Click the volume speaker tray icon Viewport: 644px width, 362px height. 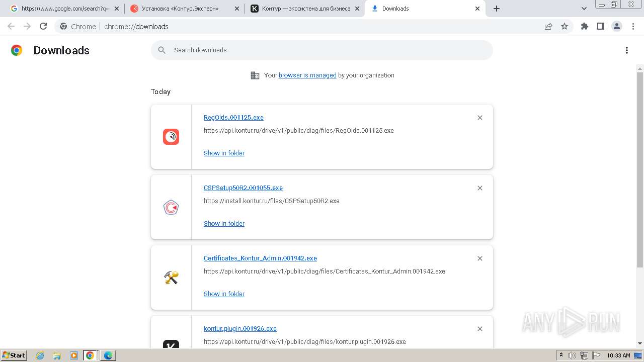(572, 355)
